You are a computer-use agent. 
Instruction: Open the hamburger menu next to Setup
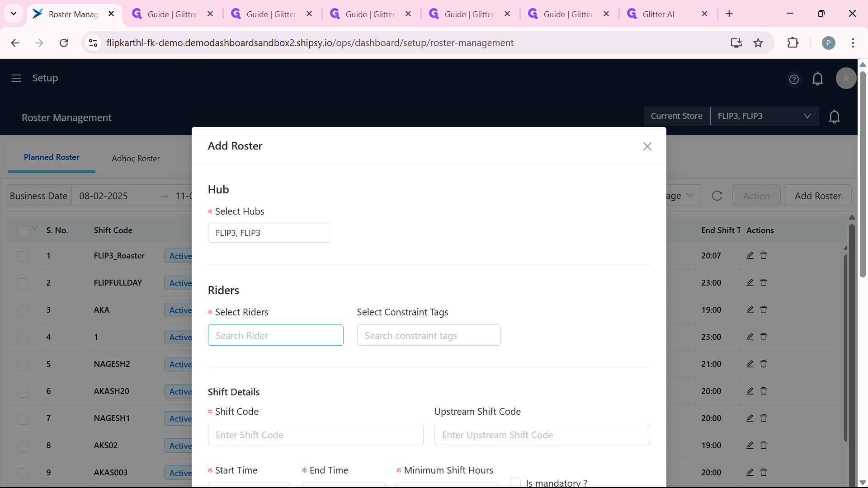pyautogui.click(x=16, y=78)
